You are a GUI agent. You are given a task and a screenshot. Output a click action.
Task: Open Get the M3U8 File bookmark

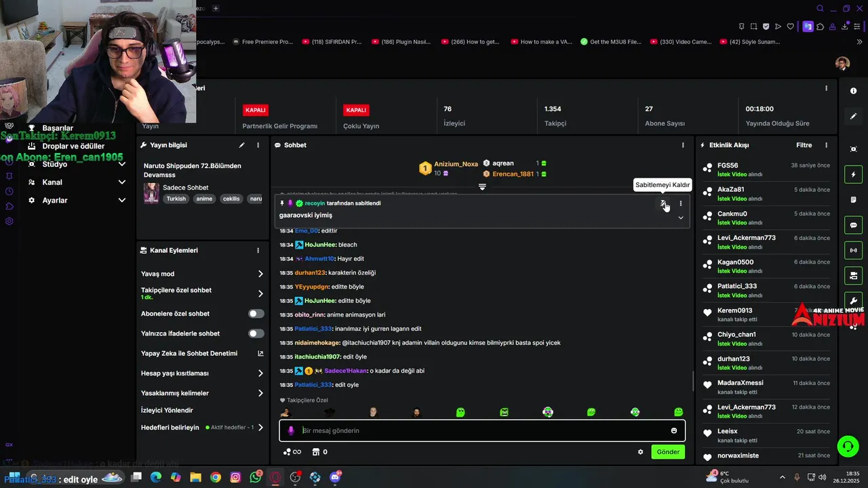pyautogui.click(x=611, y=41)
